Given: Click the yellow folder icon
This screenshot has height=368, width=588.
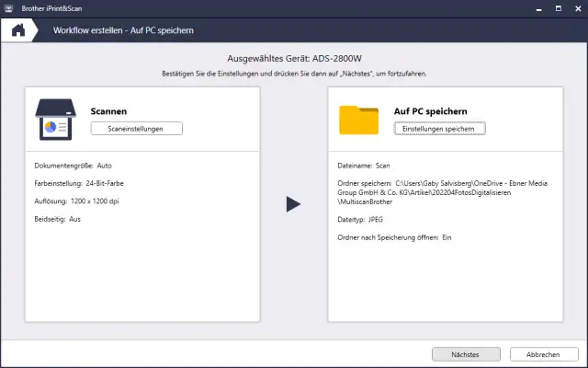Looking at the screenshot, I should [358, 121].
